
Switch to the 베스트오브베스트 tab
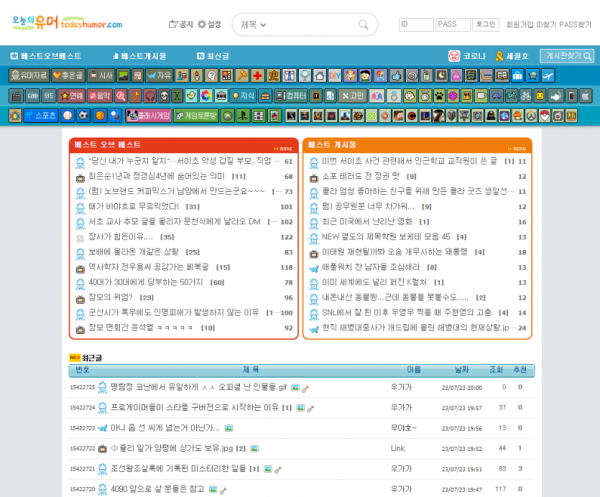46,56
